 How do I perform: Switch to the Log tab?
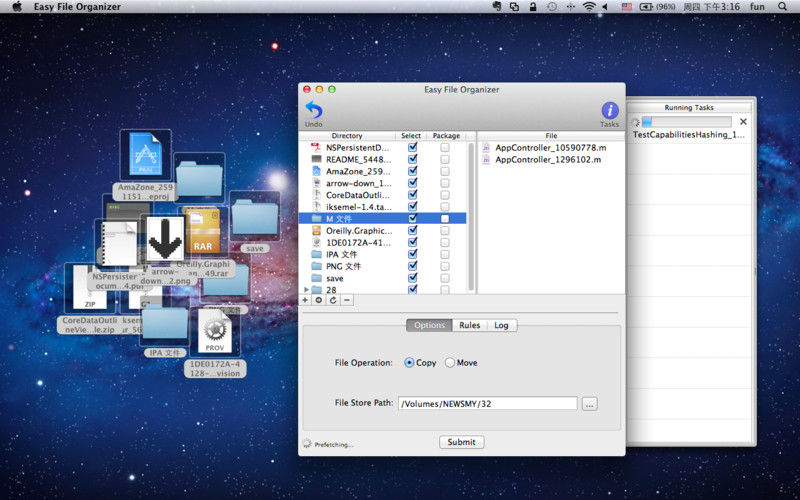[502, 325]
